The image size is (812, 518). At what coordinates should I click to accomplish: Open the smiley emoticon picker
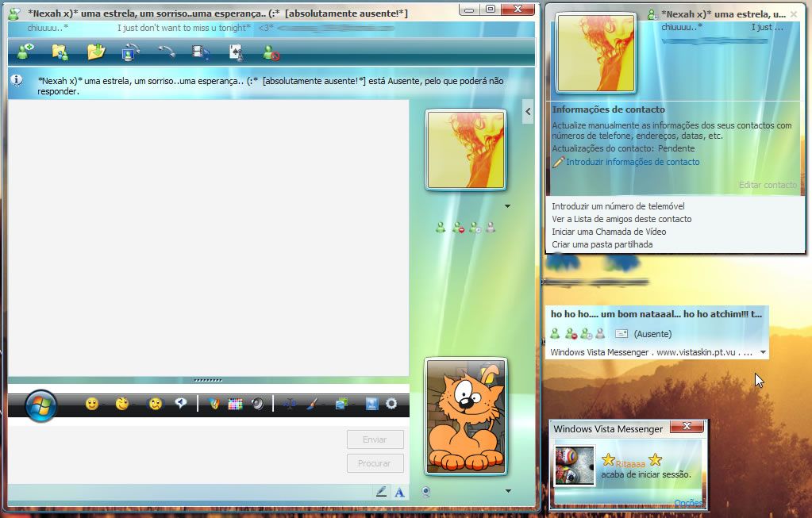tap(91, 404)
